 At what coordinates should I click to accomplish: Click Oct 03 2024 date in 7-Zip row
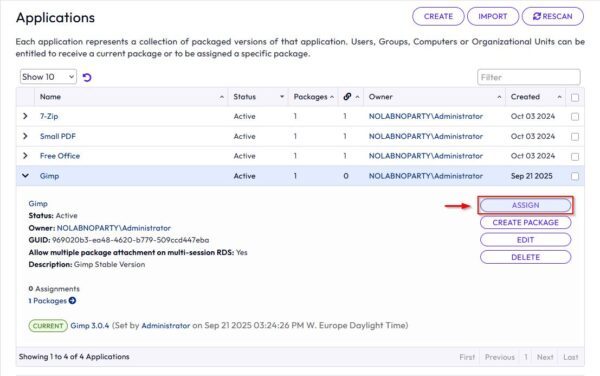click(533, 116)
